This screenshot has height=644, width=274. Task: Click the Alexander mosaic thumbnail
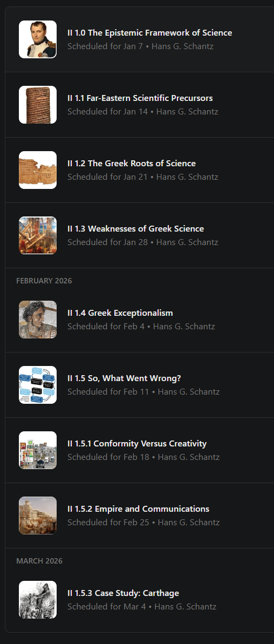tap(38, 320)
